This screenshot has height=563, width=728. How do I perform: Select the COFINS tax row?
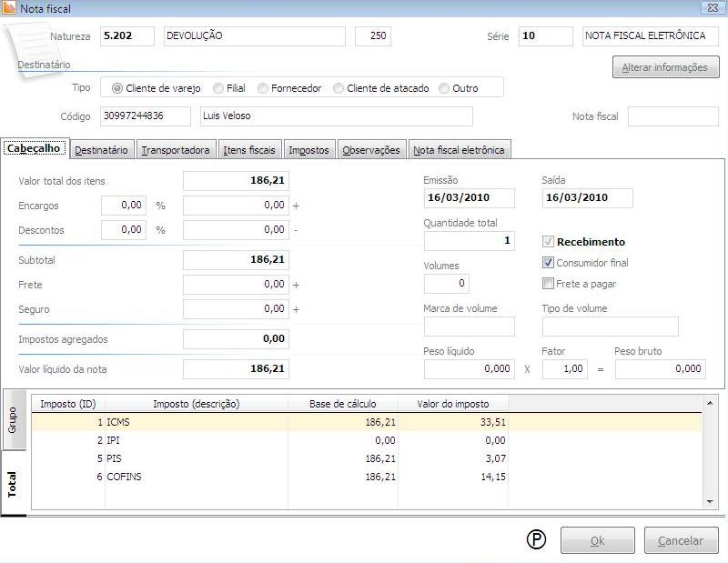[x=367, y=477]
